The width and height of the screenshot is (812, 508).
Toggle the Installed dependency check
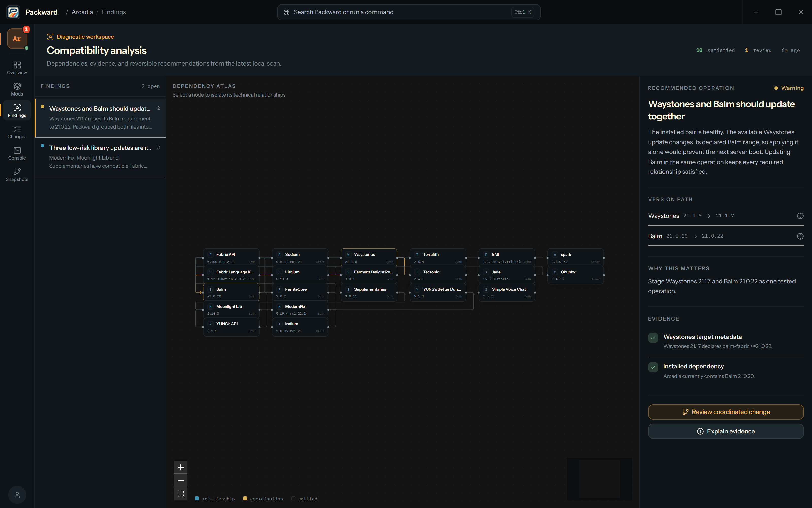click(653, 367)
